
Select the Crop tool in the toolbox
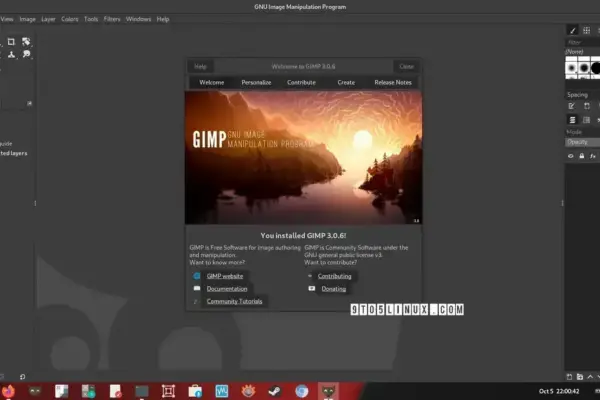pyautogui.click(x=11, y=42)
